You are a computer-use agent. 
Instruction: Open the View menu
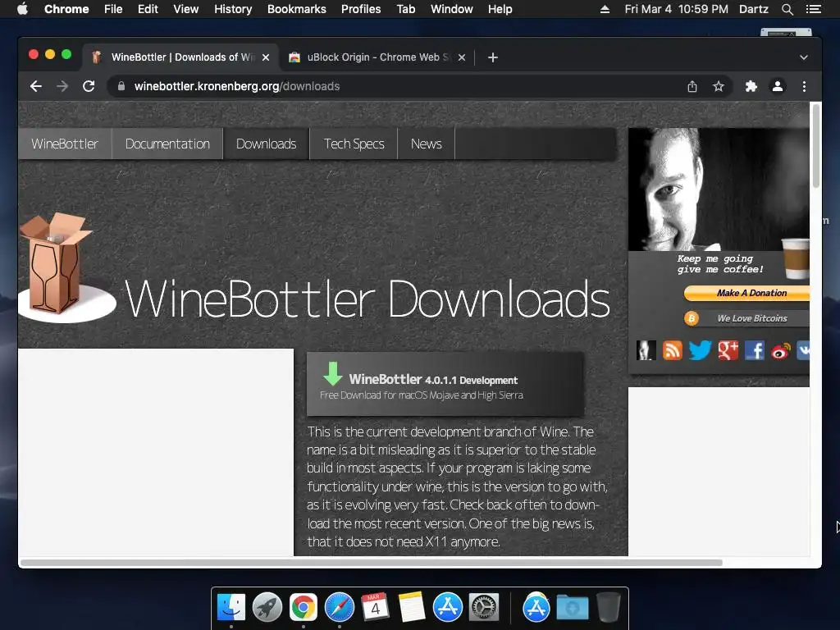click(x=186, y=9)
